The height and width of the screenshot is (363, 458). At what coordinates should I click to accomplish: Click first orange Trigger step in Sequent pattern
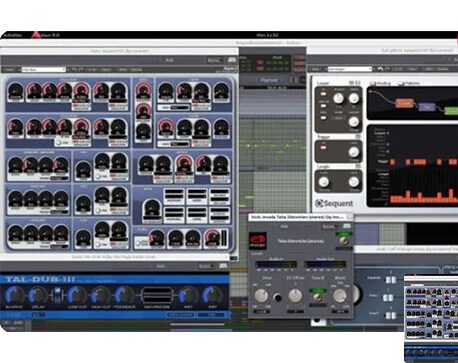[392, 162]
